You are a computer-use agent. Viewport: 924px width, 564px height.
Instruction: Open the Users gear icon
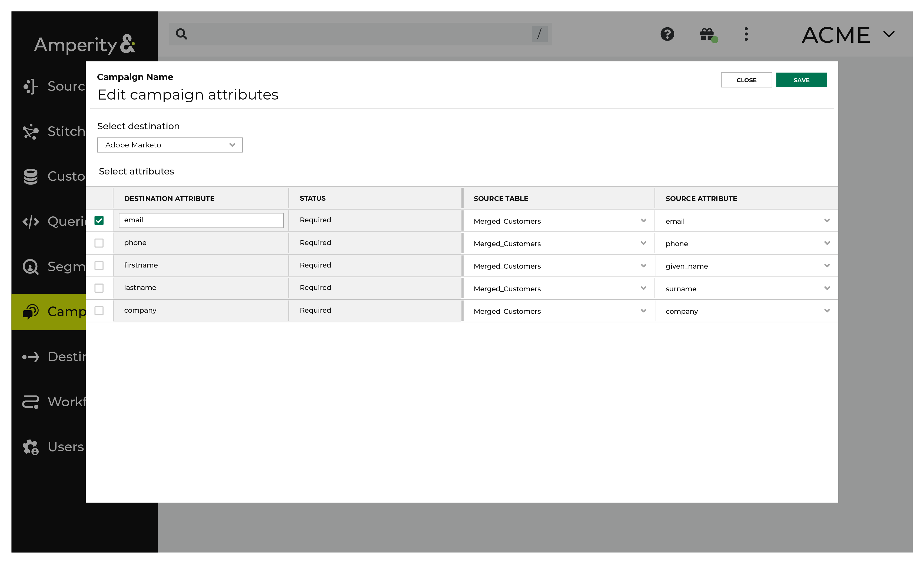coord(30,447)
